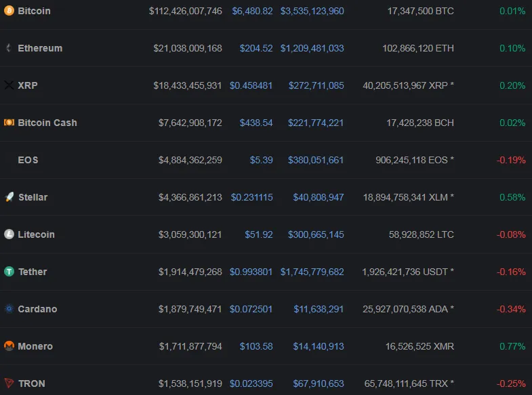Click the blue Cardano logo icon
Image resolution: width=532 pixels, height=395 pixels.
pos(9,309)
